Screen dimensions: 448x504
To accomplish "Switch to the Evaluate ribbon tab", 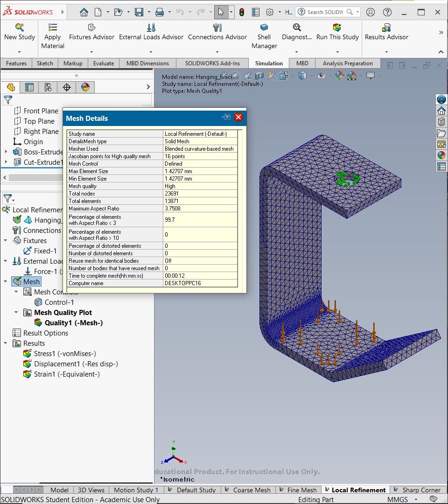I will click(104, 63).
